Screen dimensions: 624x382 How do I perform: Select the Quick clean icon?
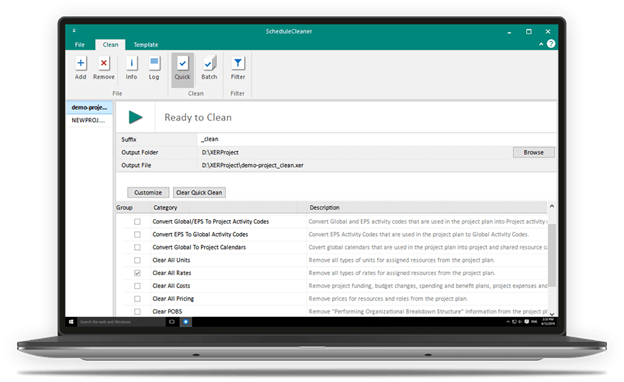[182, 63]
